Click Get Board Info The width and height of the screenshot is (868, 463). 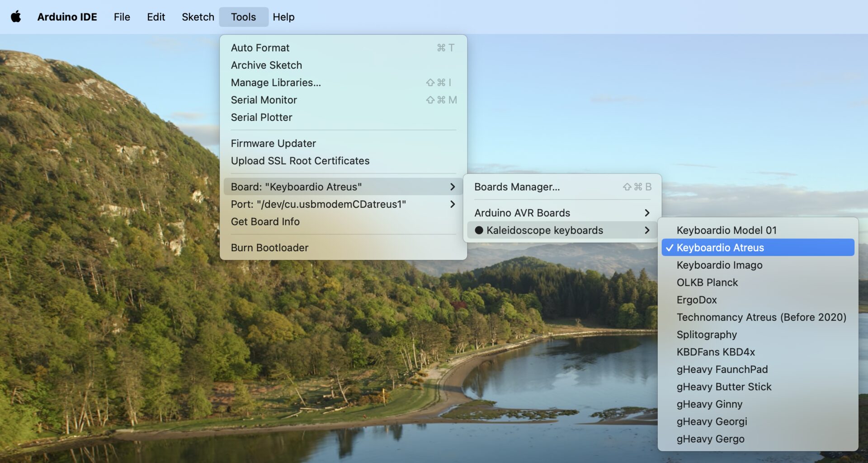click(x=343, y=221)
